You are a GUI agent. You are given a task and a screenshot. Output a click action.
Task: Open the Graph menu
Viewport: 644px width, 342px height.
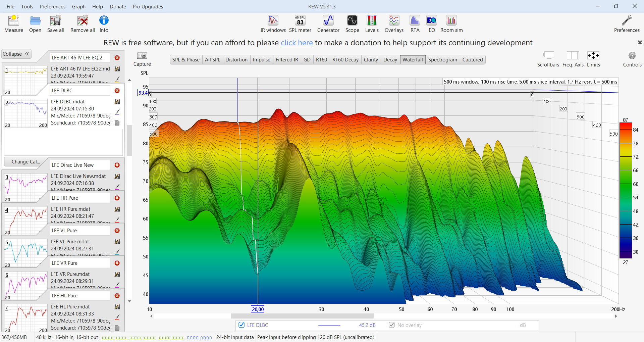coord(79,6)
